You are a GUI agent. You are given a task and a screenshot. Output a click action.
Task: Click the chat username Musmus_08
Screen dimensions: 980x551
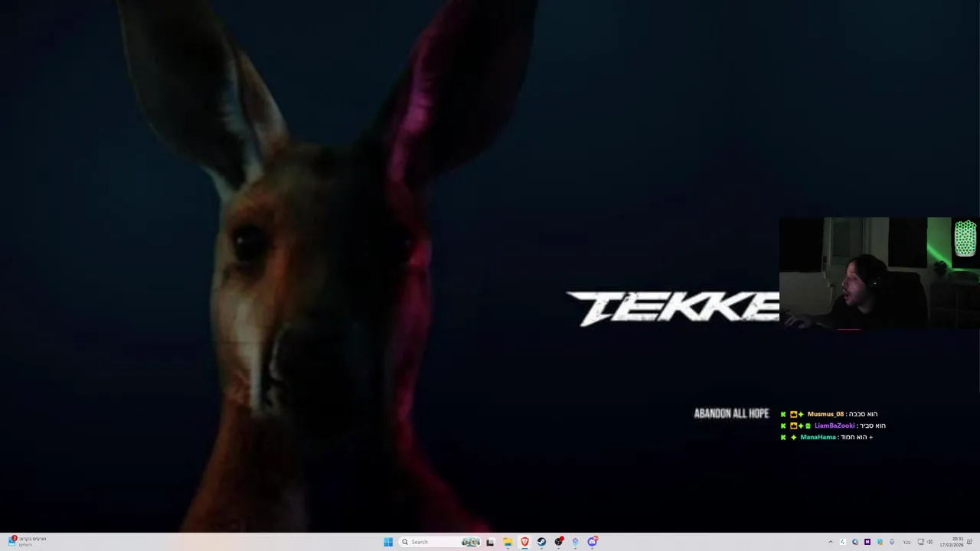[x=825, y=414]
